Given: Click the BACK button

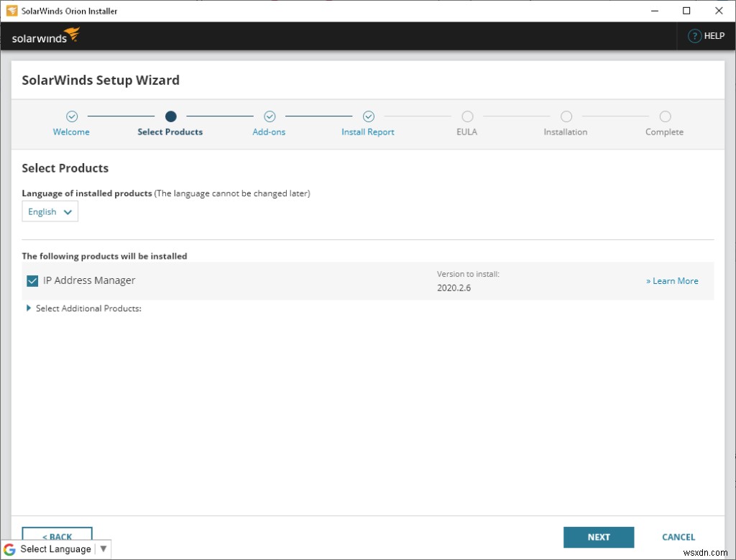Looking at the screenshot, I should [x=57, y=536].
